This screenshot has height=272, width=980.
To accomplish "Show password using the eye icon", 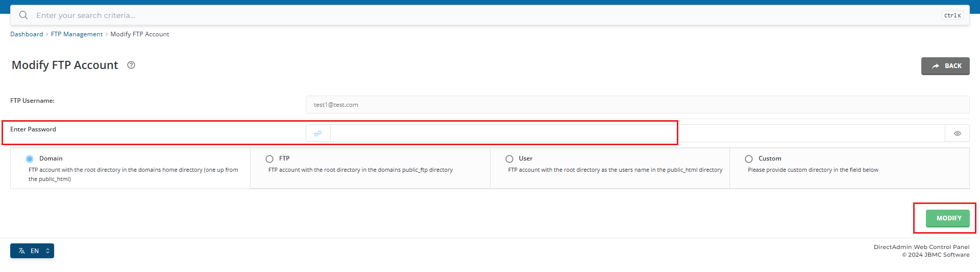I will [x=957, y=133].
